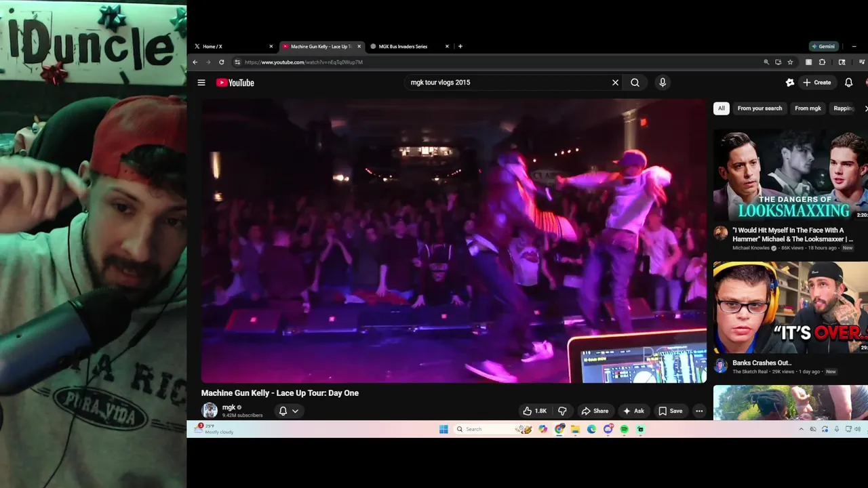Click the Windows taskbar Search box
The height and width of the screenshot is (488, 868).
(493, 429)
